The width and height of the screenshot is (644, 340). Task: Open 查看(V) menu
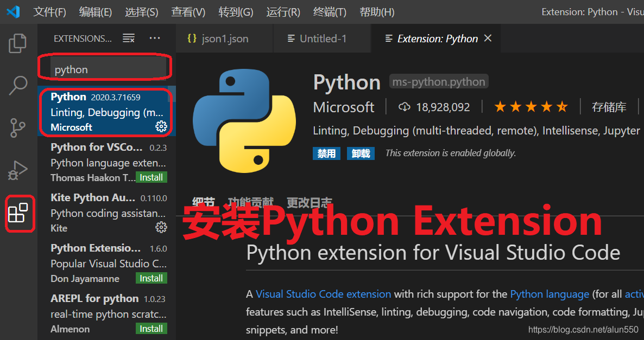click(188, 12)
